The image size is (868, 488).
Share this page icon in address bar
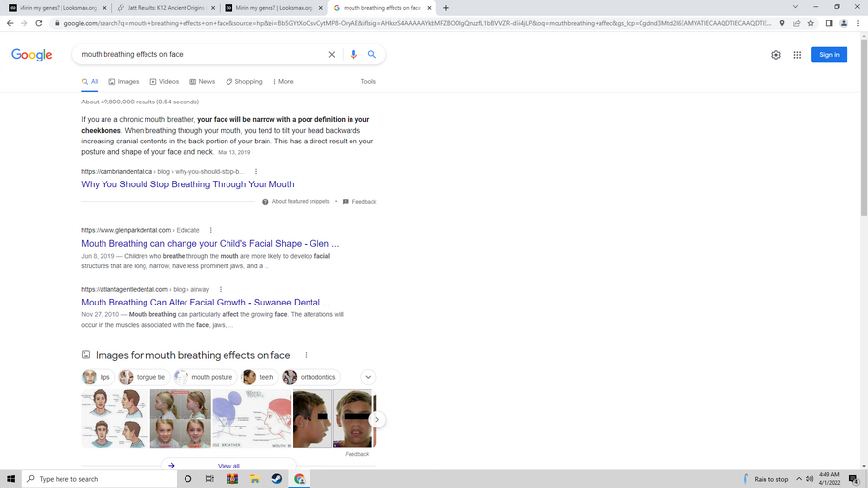point(797,23)
